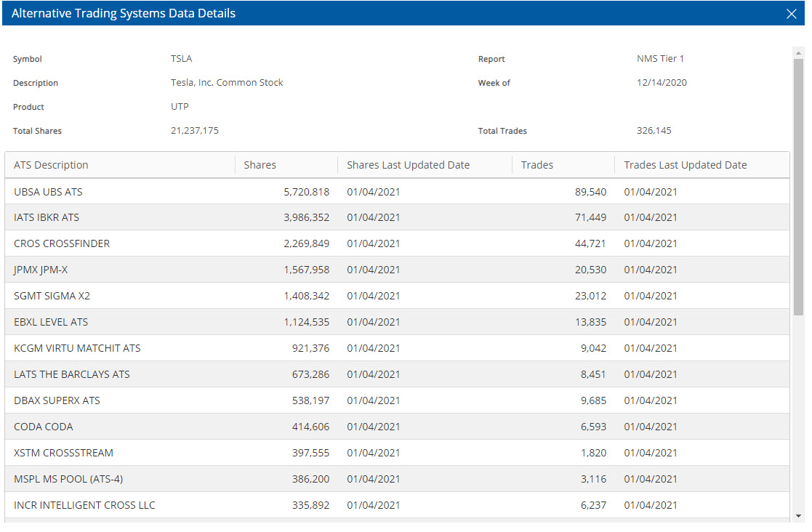Click the shares value 921,376

[x=310, y=348]
